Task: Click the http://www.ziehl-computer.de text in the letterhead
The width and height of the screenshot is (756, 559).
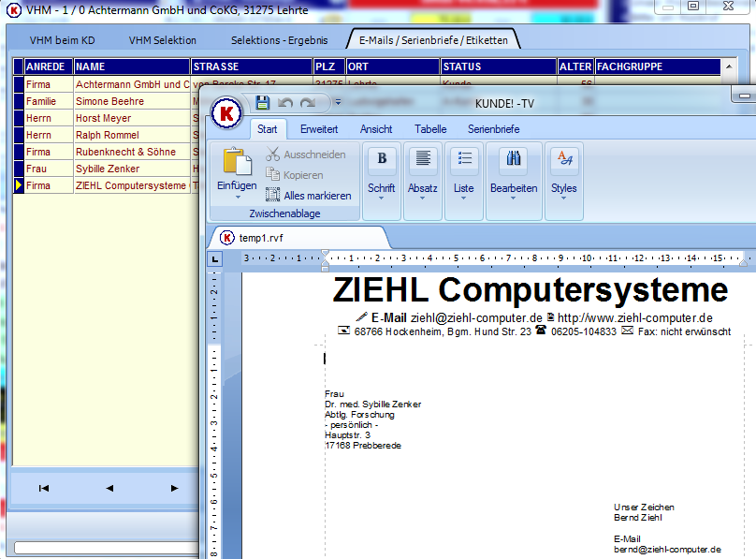Action: click(635, 317)
